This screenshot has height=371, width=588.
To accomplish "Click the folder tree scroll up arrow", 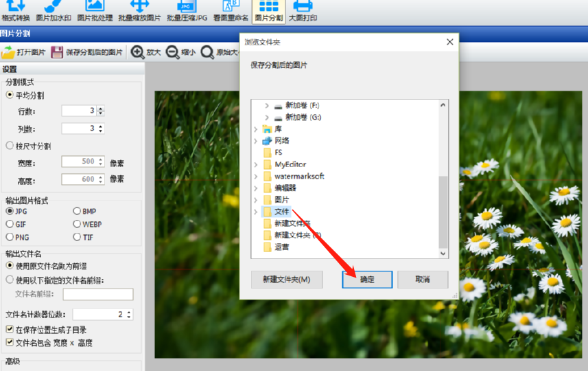I will (443, 105).
